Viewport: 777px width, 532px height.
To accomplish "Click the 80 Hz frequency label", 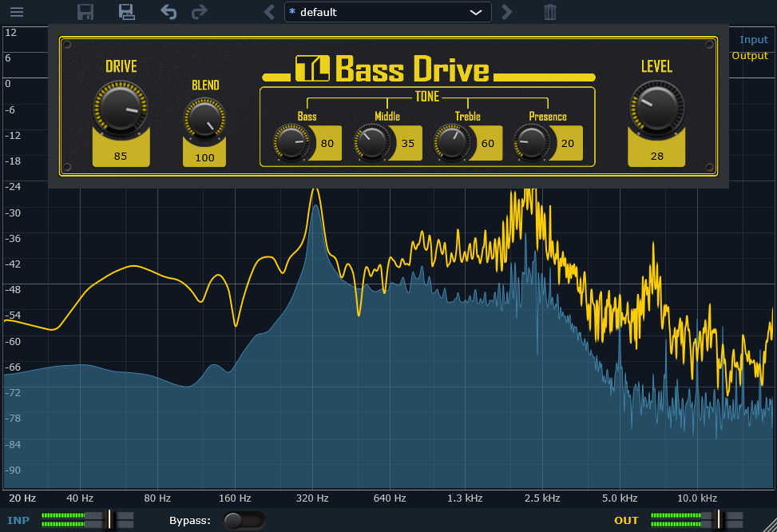I will click(157, 498).
